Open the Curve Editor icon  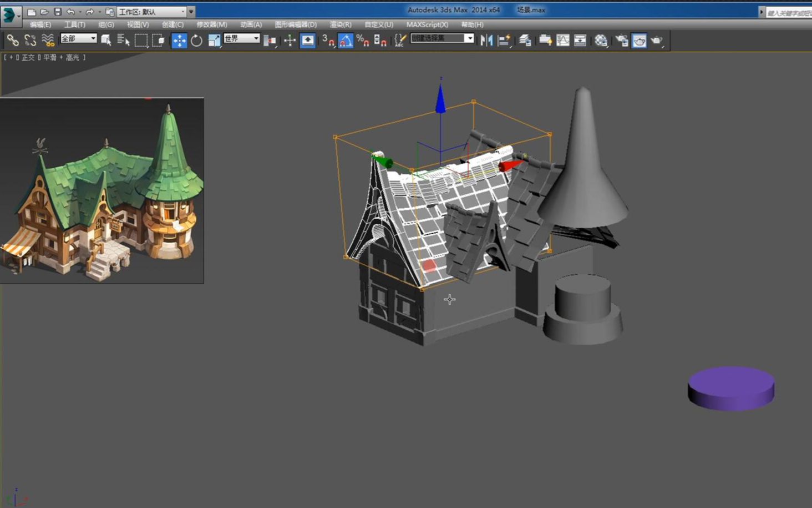click(x=562, y=40)
